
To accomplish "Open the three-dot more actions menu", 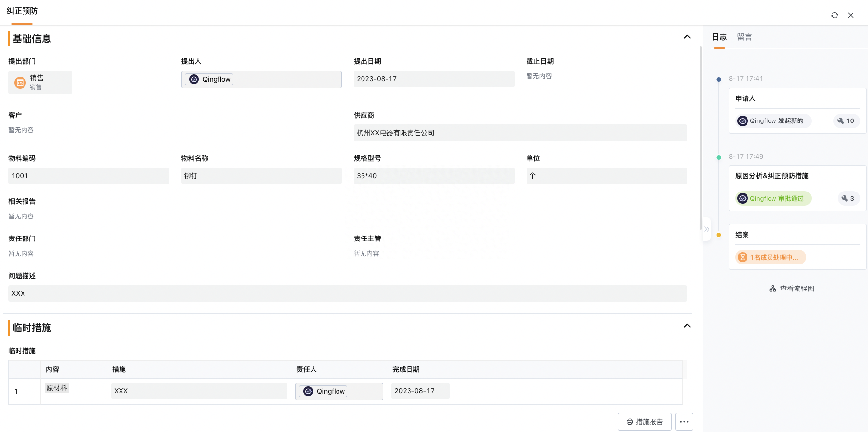I will pos(684,422).
